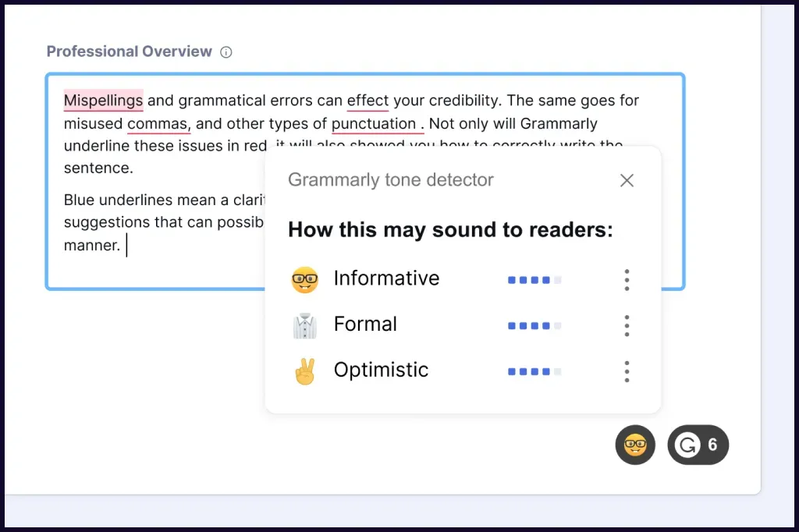This screenshot has height=532, width=799.
Task: Click the Formal tone level indicator
Action: 534,325
